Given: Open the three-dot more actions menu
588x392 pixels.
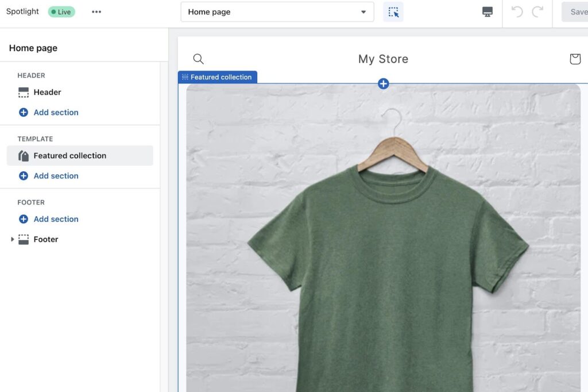Looking at the screenshot, I should (x=96, y=12).
